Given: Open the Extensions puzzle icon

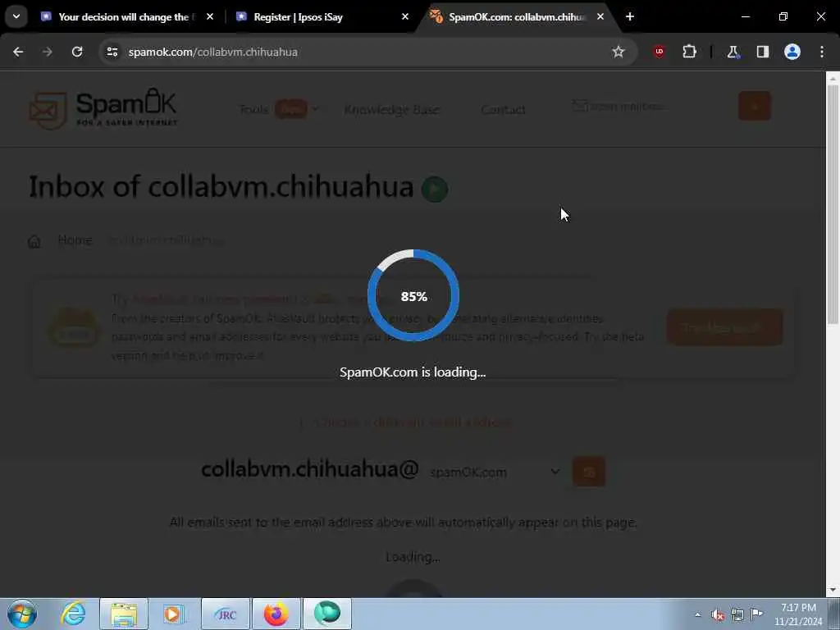Looking at the screenshot, I should 689,52.
